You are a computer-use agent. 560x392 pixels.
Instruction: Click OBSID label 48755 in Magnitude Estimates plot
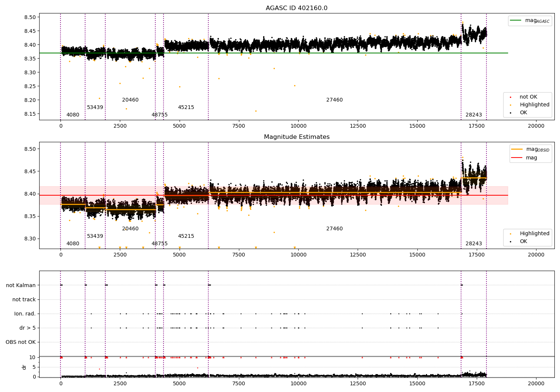[159, 244]
